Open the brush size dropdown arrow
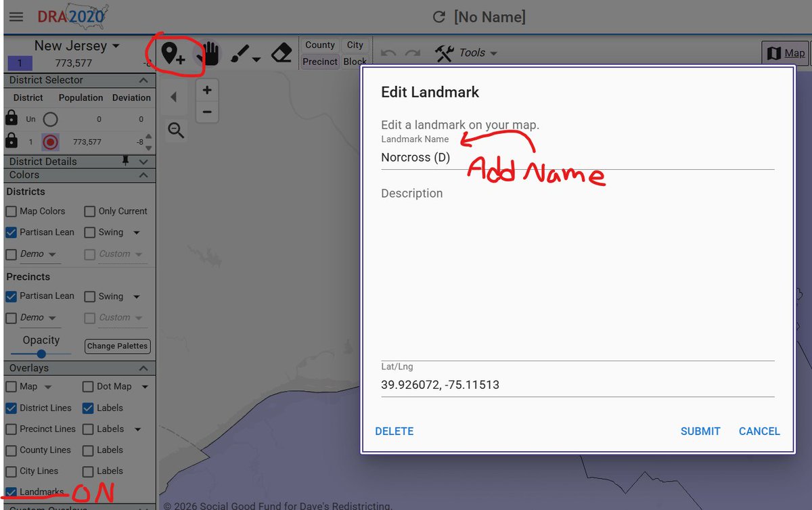The height and width of the screenshot is (510, 812). [x=257, y=60]
